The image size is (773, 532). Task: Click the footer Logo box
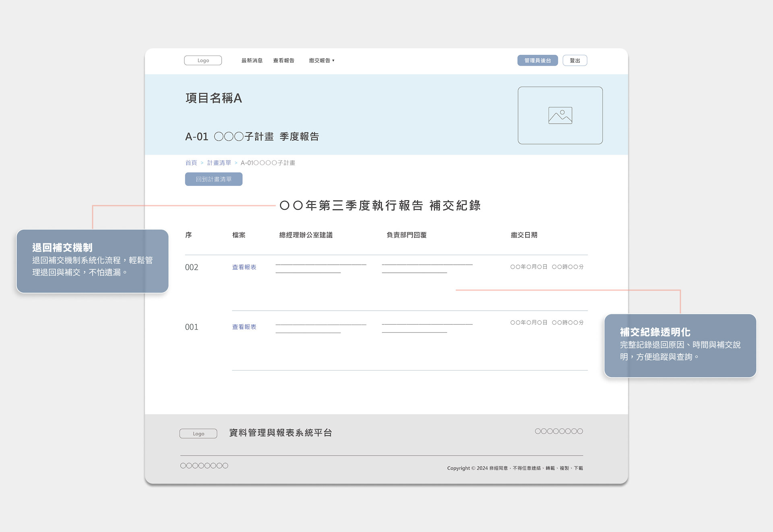(x=198, y=433)
